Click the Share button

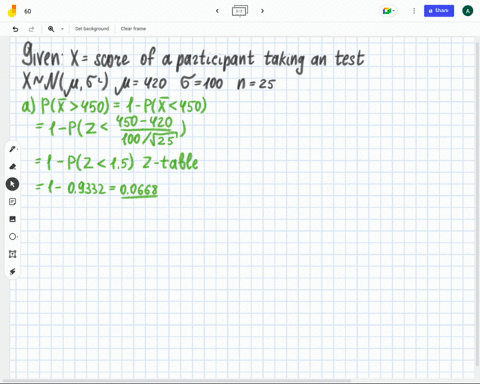coord(439,11)
